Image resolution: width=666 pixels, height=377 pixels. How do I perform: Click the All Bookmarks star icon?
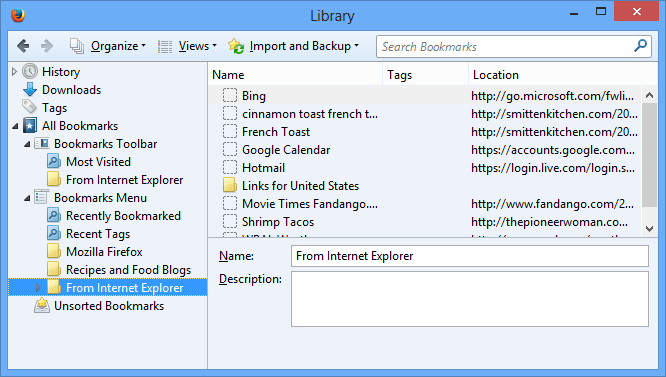click(x=30, y=126)
